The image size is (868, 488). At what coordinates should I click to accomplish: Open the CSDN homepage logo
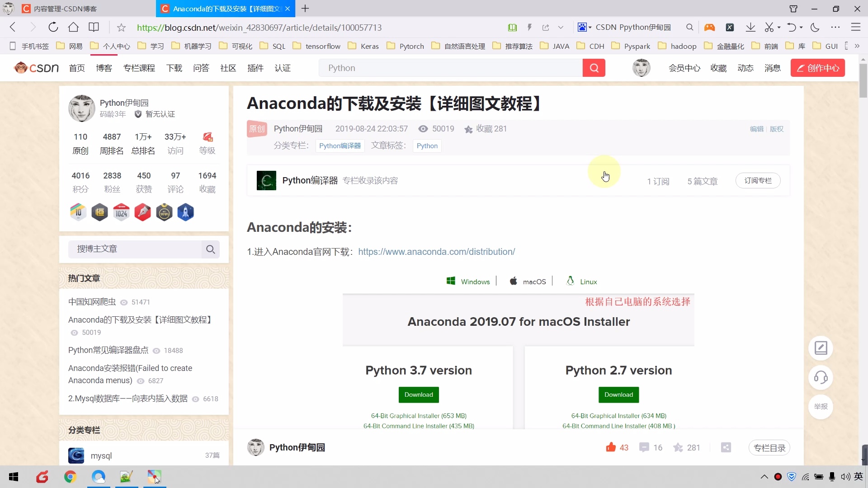point(36,67)
